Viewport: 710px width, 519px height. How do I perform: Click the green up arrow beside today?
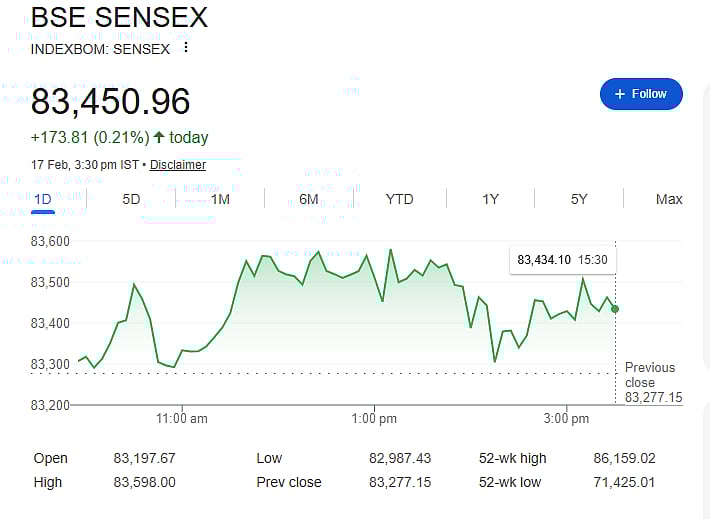[x=159, y=137]
